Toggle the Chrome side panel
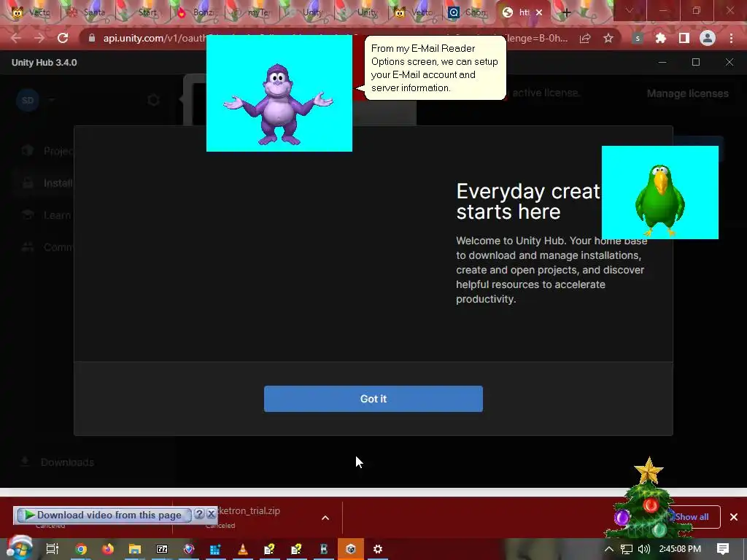747x560 pixels. [684, 38]
